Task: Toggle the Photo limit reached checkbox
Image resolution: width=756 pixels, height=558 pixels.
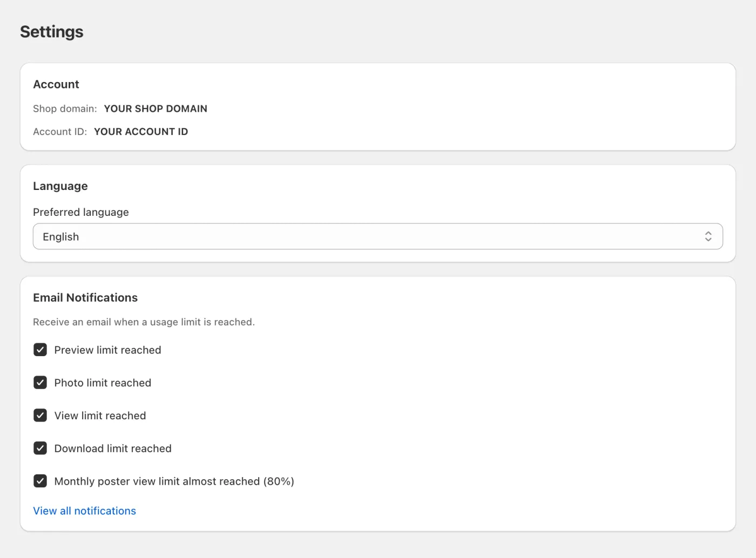Action: 40,383
